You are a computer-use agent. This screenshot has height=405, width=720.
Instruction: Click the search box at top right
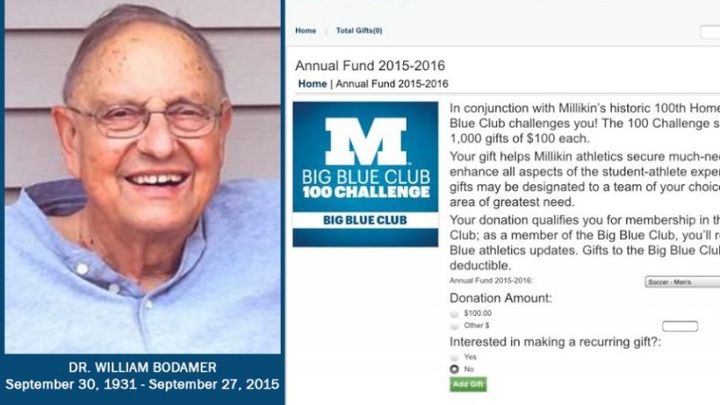(x=710, y=32)
